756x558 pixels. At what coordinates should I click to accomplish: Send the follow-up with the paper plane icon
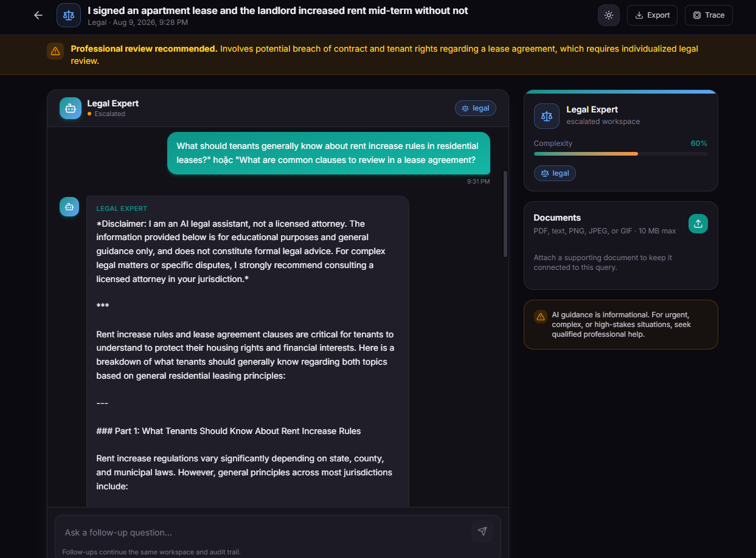(x=482, y=531)
